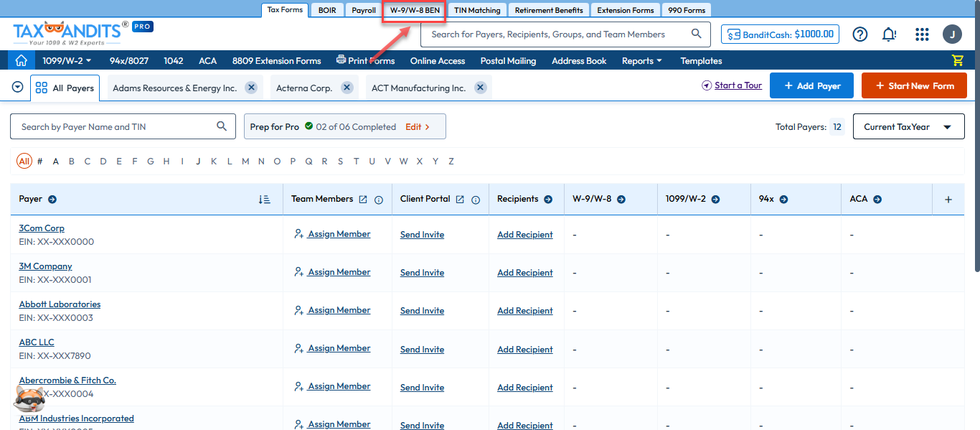This screenshot has width=980, height=430.
Task: Open the Extension Forms tab
Action: 626,10
